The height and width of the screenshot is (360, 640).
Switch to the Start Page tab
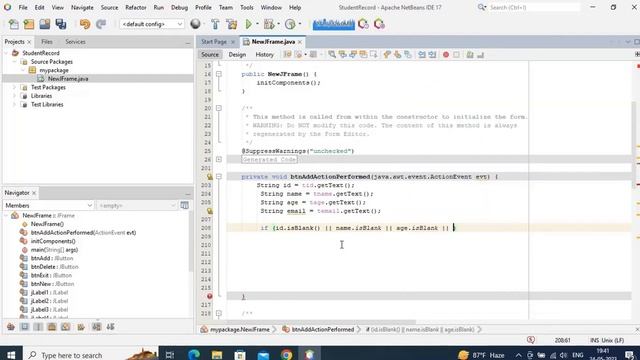(x=214, y=42)
